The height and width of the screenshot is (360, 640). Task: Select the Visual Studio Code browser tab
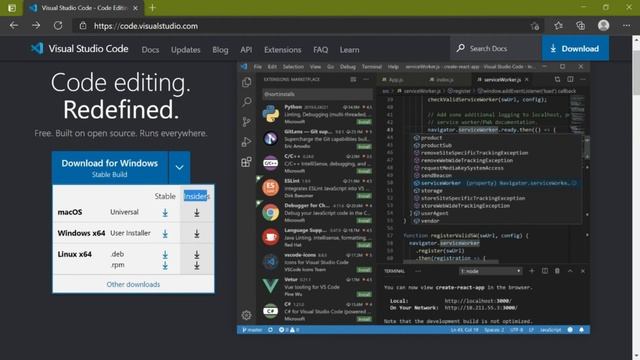[x=83, y=8]
